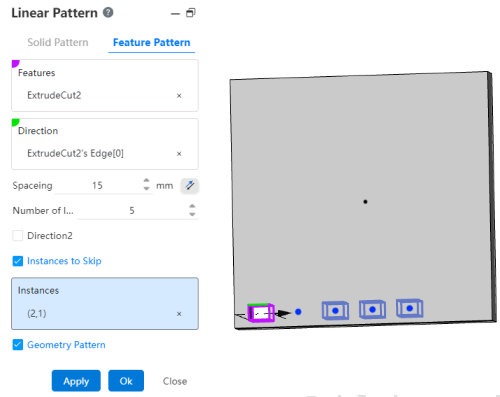Open the Linear Pattern help icon
500x397 pixels.
(108, 13)
